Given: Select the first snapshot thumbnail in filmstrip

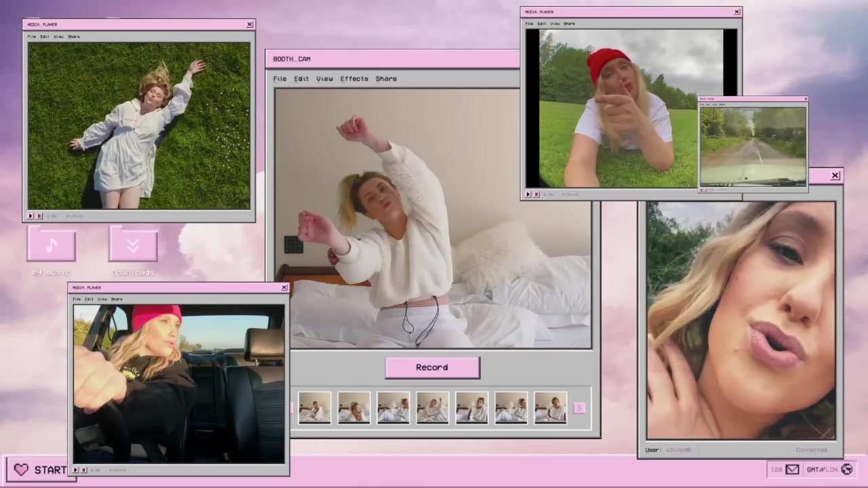Looking at the screenshot, I should click(x=315, y=408).
